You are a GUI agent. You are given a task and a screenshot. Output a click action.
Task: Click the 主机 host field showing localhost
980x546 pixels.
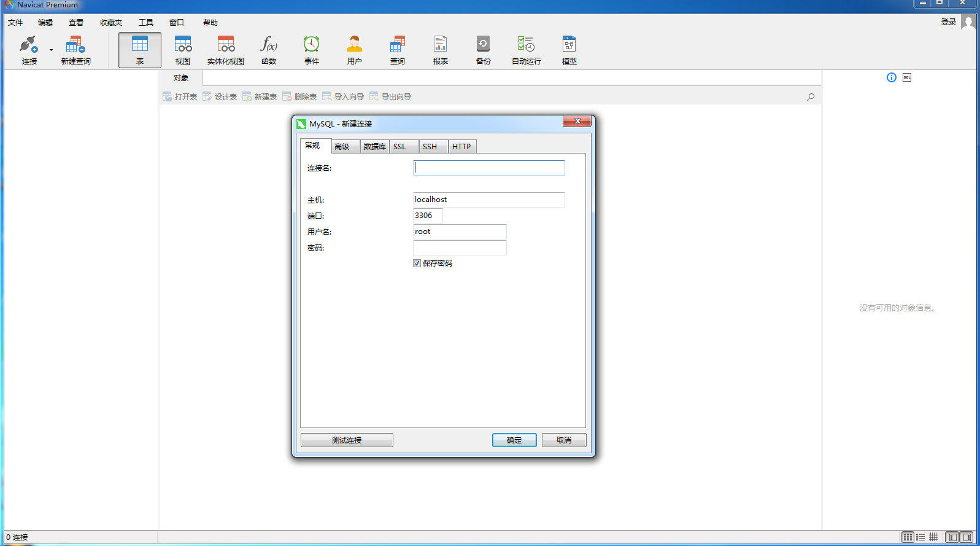pos(489,200)
